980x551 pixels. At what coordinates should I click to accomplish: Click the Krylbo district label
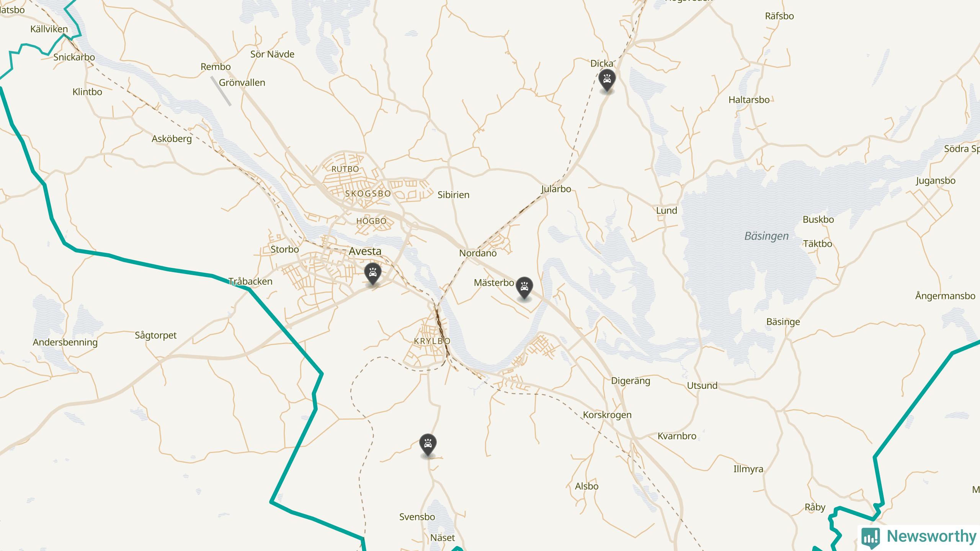click(432, 341)
